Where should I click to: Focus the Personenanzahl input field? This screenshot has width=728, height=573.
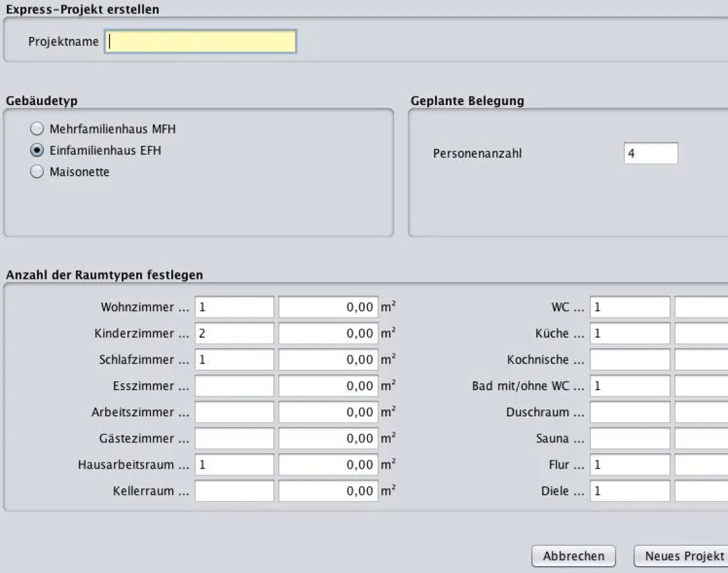[650, 153]
